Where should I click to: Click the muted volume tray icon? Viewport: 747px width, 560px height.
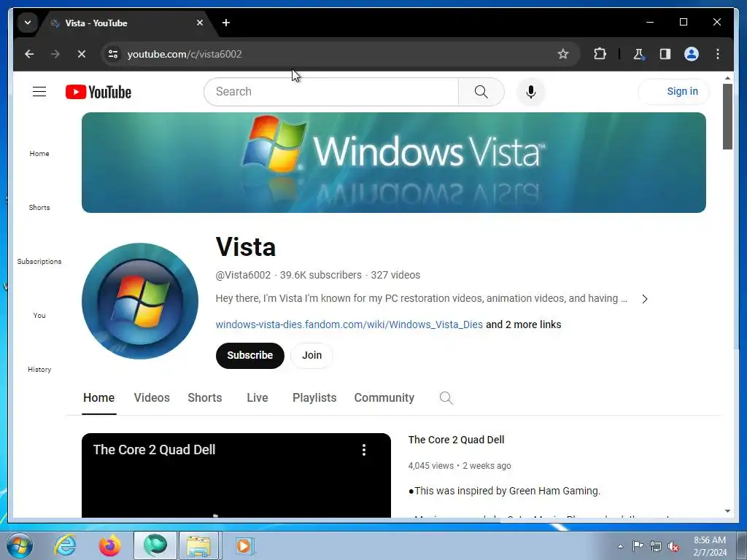673,547
